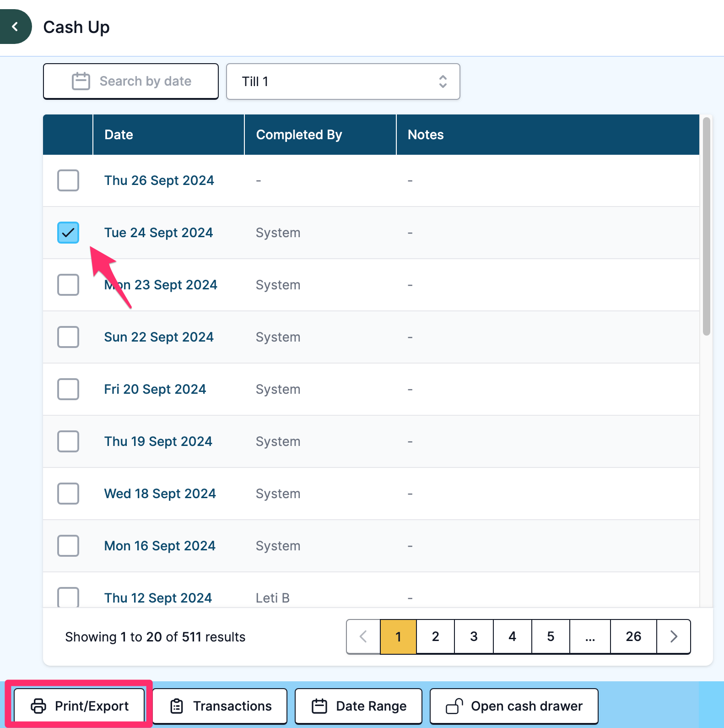Select the Sun 22 Sept 2024 checkbox

(68, 337)
